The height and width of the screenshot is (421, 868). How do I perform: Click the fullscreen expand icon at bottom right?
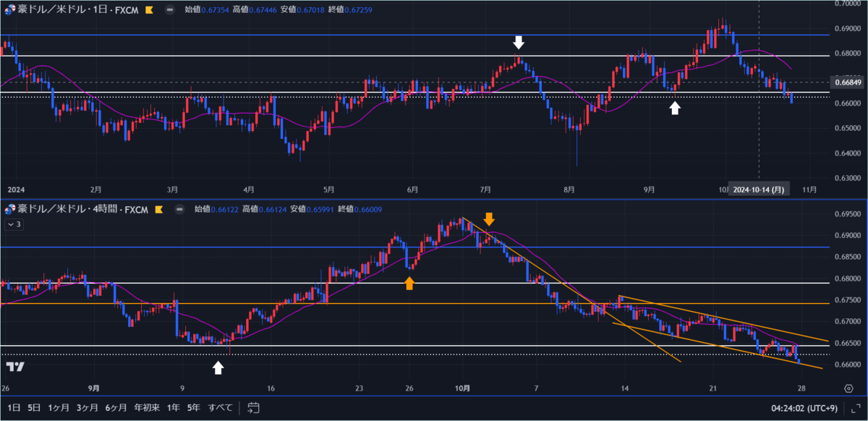[x=856, y=408]
